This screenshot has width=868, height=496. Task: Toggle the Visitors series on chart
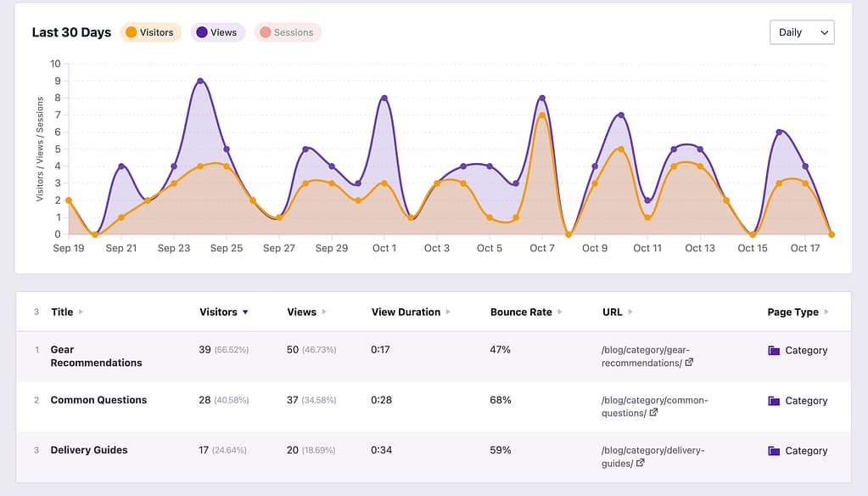[149, 32]
